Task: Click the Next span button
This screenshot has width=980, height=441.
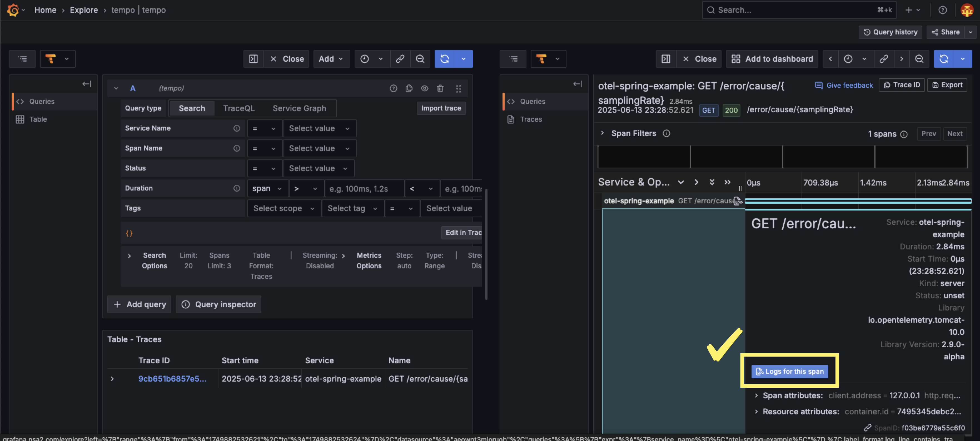Action: tap(954, 134)
